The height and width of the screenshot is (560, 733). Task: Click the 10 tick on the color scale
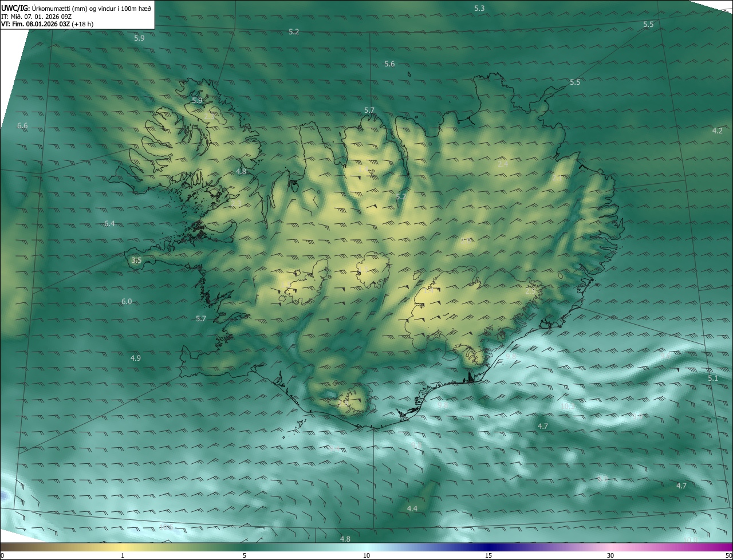pos(366,556)
